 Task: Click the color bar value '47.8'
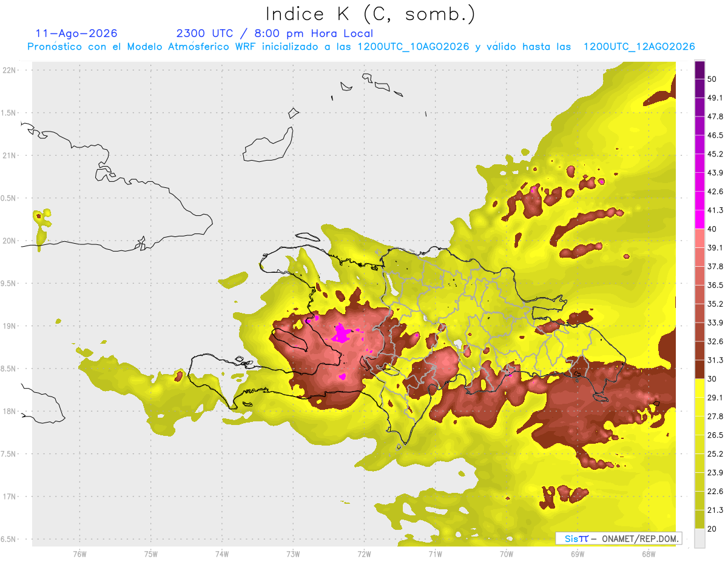pyautogui.click(x=715, y=116)
